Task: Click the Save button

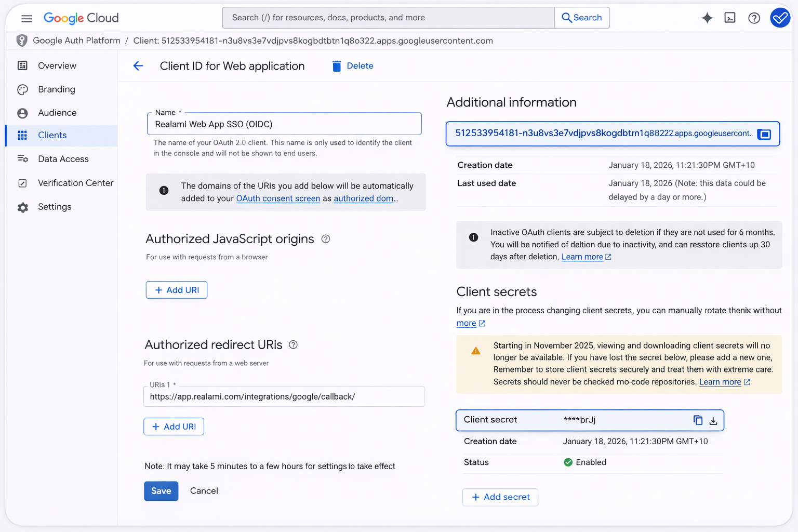Action: pyautogui.click(x=161, y=491)
